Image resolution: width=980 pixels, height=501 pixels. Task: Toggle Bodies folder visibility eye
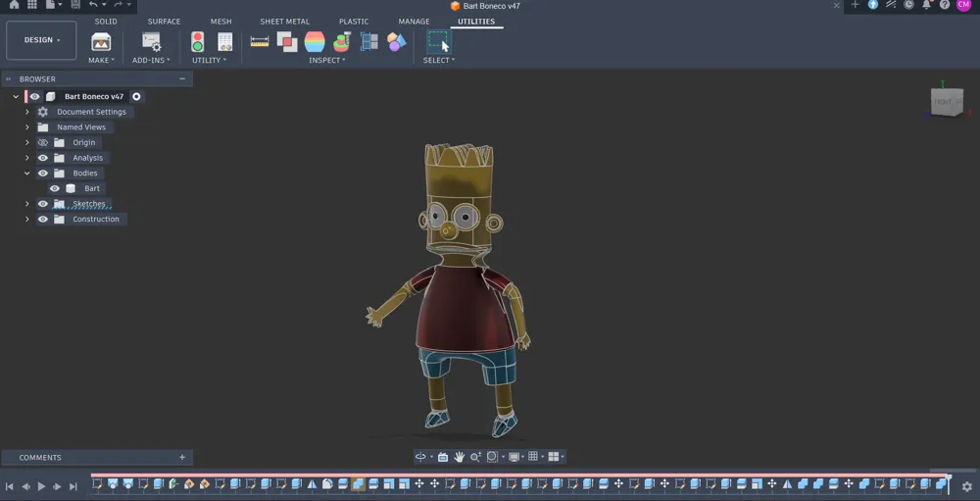click(x=42, y=174)
